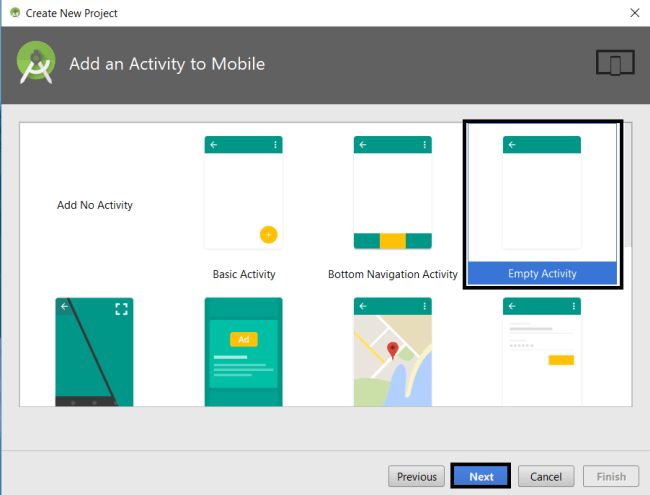The height and width of the screenshot is (495, 650).
Task: Click the Basic Activity label text
Action: (x=244, y=274)
